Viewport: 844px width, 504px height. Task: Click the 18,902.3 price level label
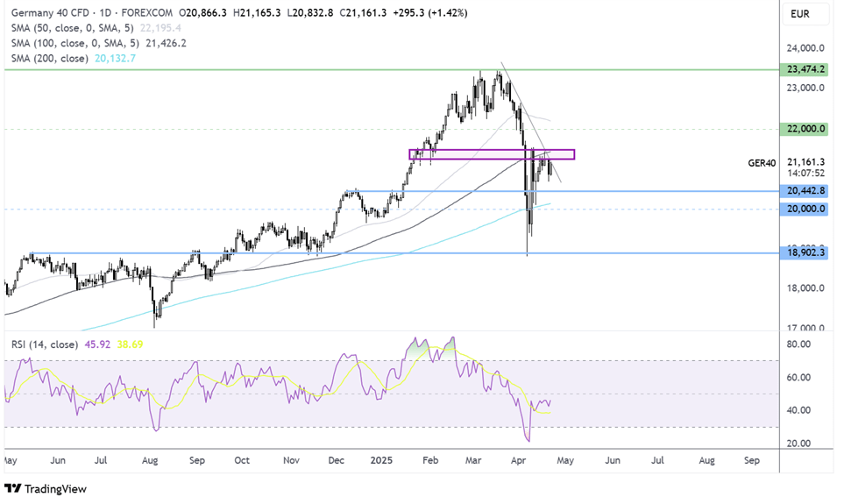click(x=804, y=252)
